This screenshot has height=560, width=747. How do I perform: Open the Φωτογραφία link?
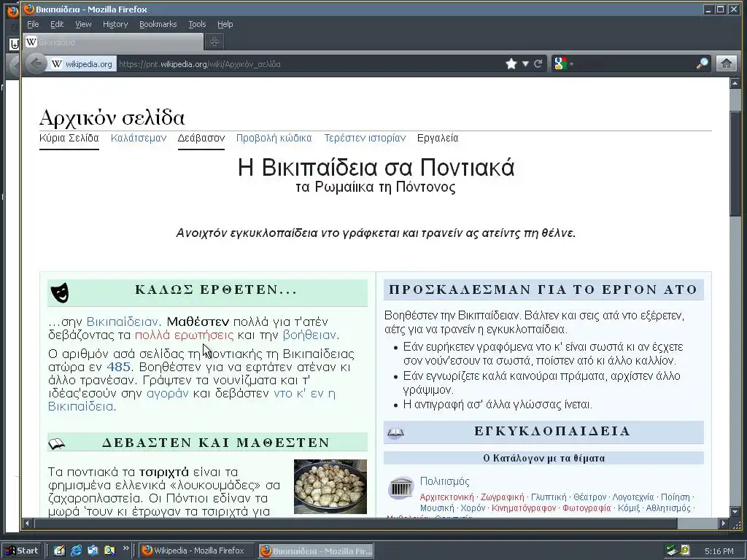(587, 508)
